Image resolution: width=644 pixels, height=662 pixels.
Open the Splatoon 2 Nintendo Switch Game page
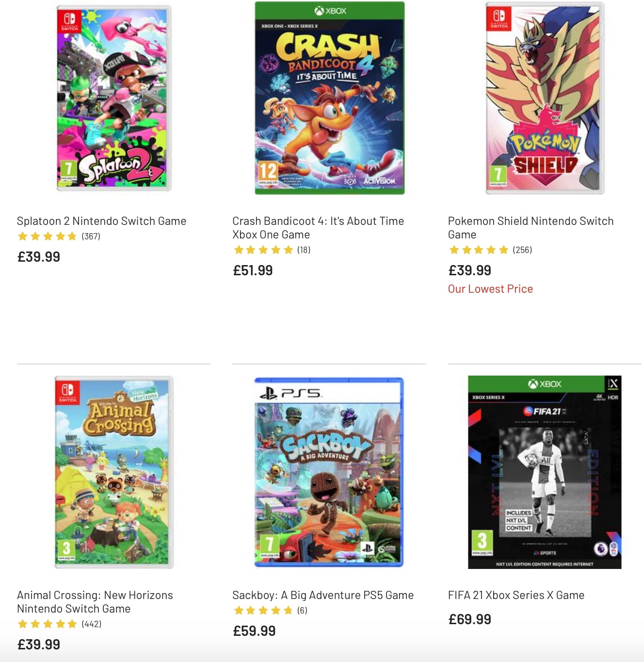(x=102, y=221)
